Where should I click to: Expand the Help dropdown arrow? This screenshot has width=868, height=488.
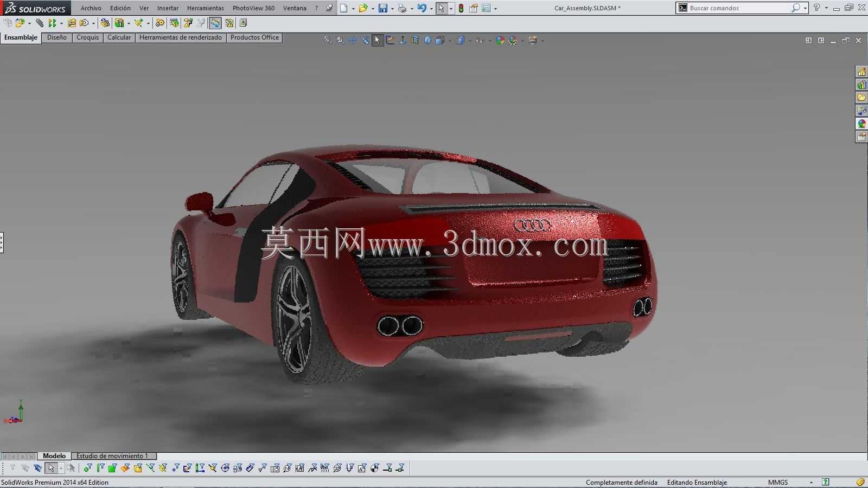tap(826, 8)
